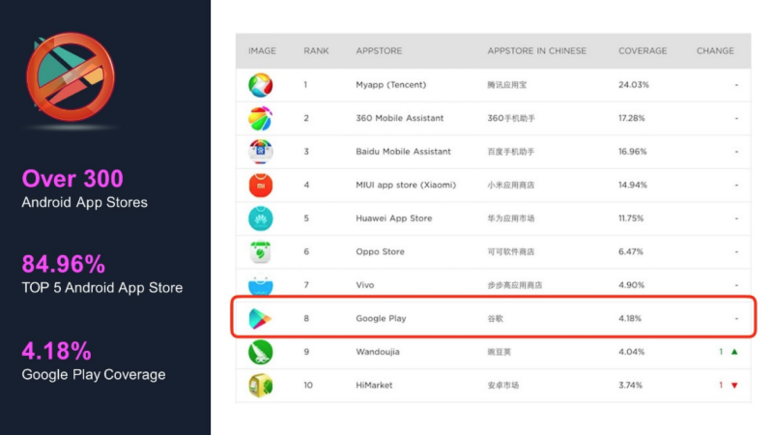Select the MIUI app store (Xiaomi) cell

coord(406,185)
